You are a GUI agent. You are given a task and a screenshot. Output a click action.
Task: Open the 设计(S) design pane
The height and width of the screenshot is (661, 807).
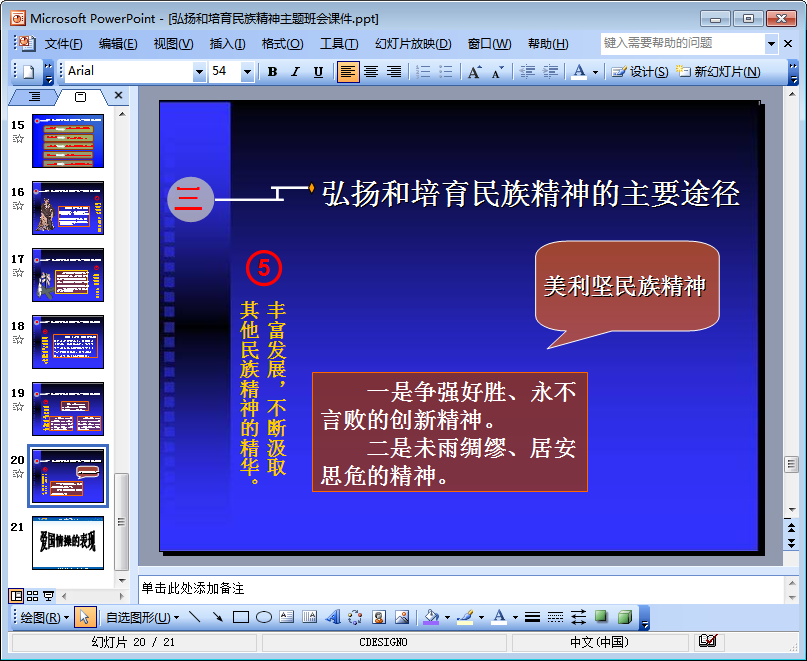[640, 72]
